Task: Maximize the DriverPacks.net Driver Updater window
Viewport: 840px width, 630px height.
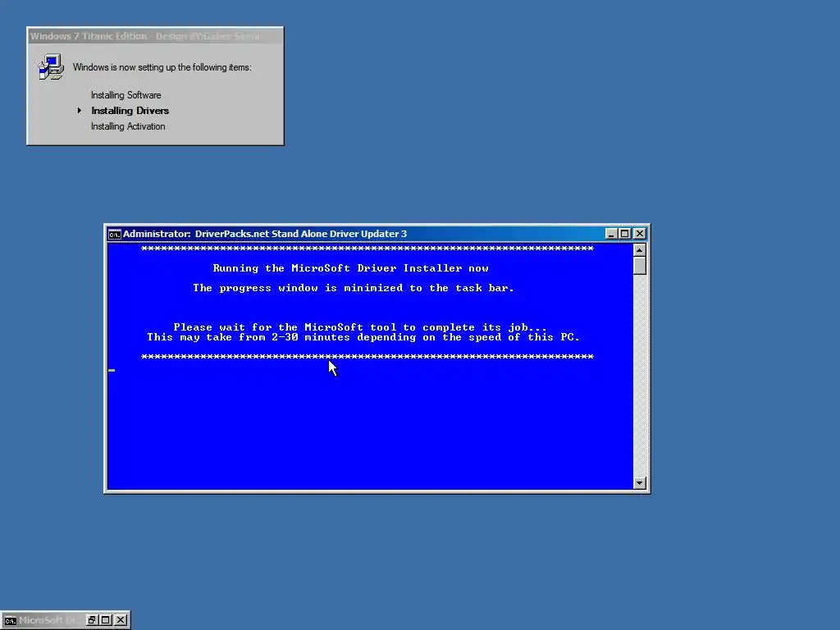Action: (x=624, y=234)
